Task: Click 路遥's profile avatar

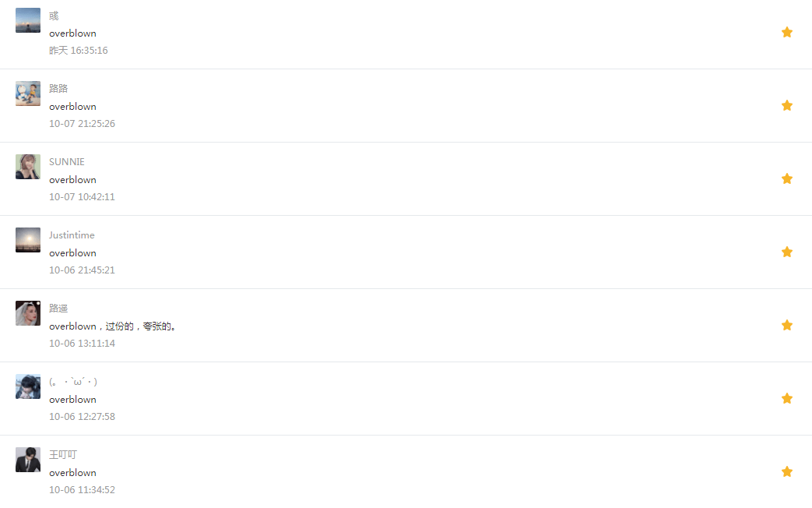Action: (28, 313)
